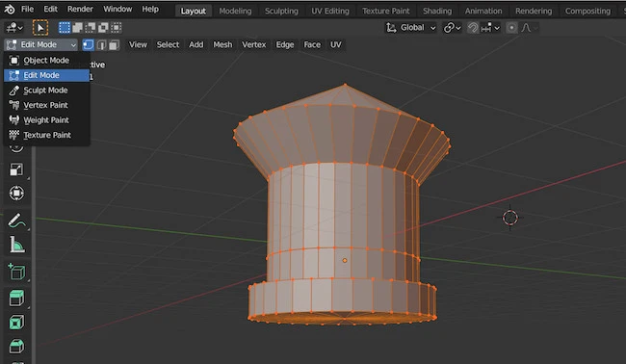
Task: Open the pivot point dropdown
Action: tap(452, 28)
